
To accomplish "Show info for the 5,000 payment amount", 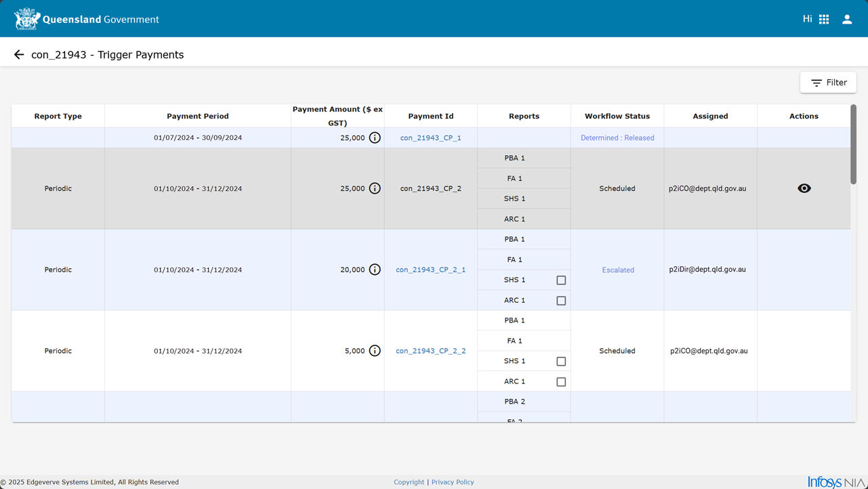I will coord(375,351).
